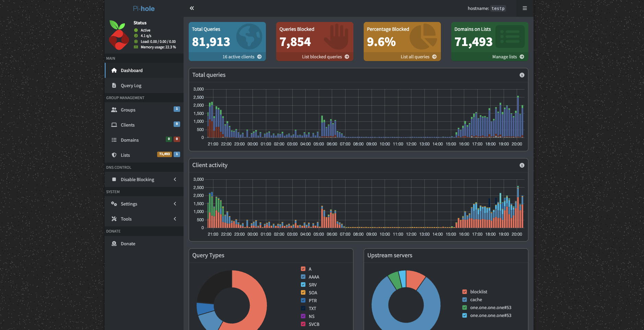Click the Client activity info icon
644x330 pixels.
click(x=522, y=165)
